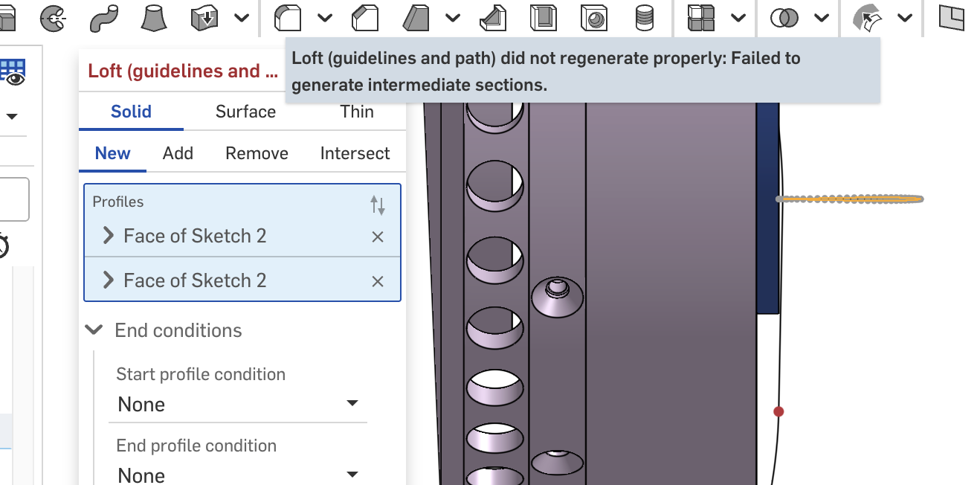Remove the second Face of Sketch 2 profile

coord(378,281)
